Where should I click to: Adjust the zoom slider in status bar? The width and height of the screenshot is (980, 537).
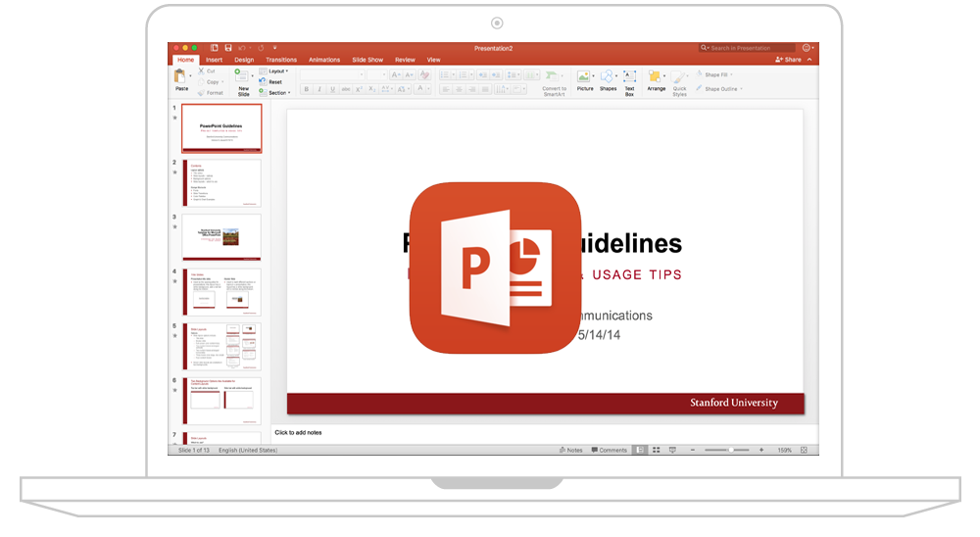tap(730, 450)
